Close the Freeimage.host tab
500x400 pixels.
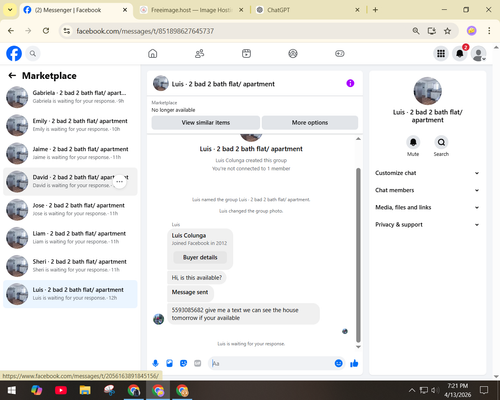241,10
